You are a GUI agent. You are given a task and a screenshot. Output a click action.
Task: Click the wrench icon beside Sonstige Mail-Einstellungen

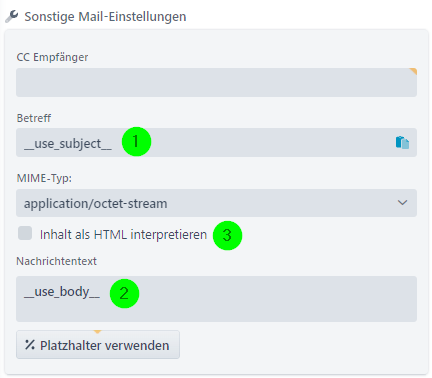tap(12, 16)
